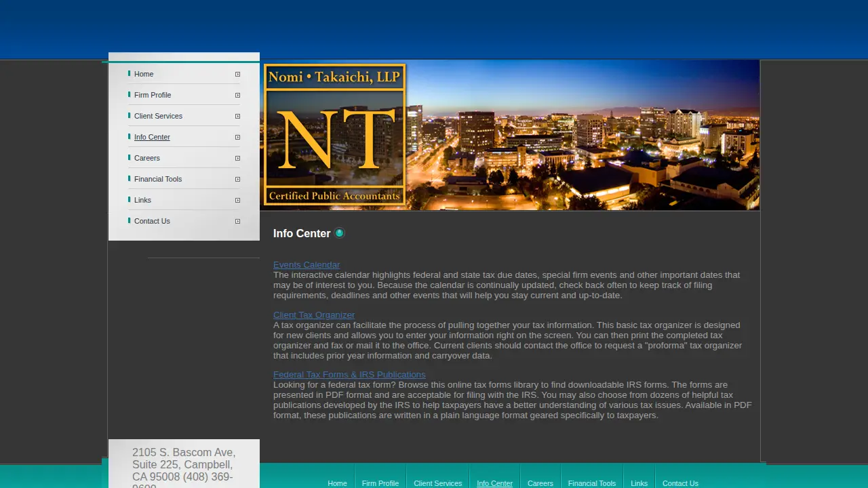
Task: Follow the Federal Tax Forms & IRS Publications link
Action: click(349, 375)
